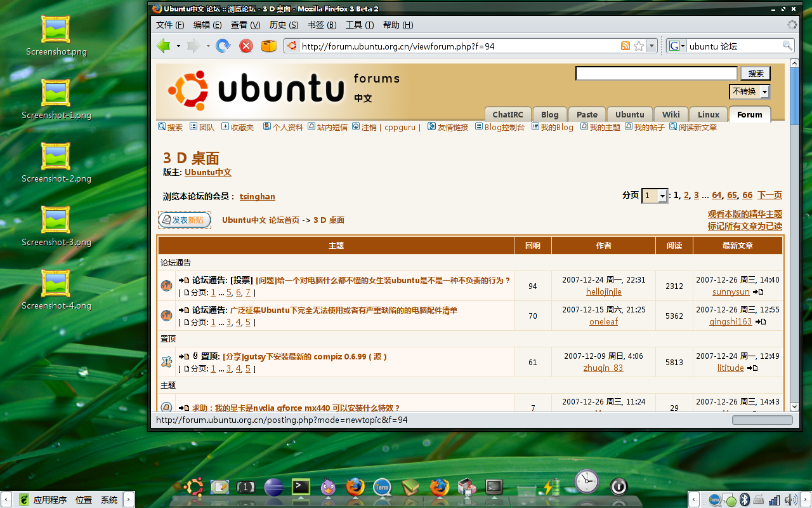The image size is (812, 508).
Task: Click the 下一页 next page link
Action: tap(769, 196)
